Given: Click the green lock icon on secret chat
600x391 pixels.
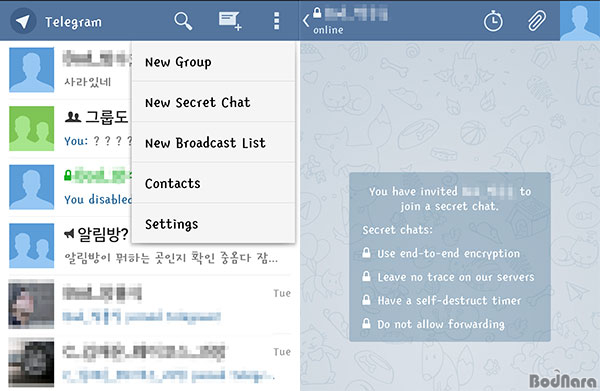Looking at the screenshot, I should (x=68, y=175).
